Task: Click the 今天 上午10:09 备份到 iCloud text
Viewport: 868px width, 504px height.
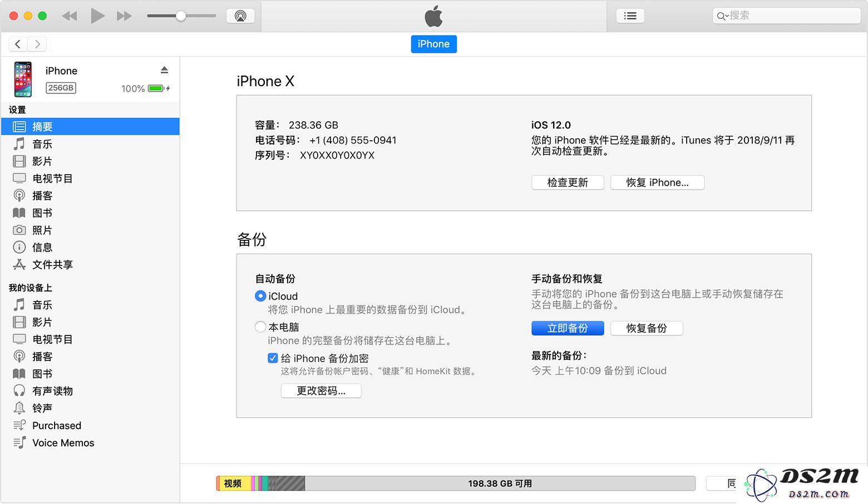Action: point(599,370)
